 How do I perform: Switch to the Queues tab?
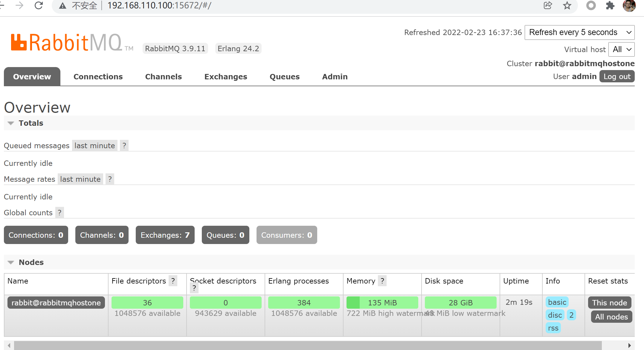284,77
